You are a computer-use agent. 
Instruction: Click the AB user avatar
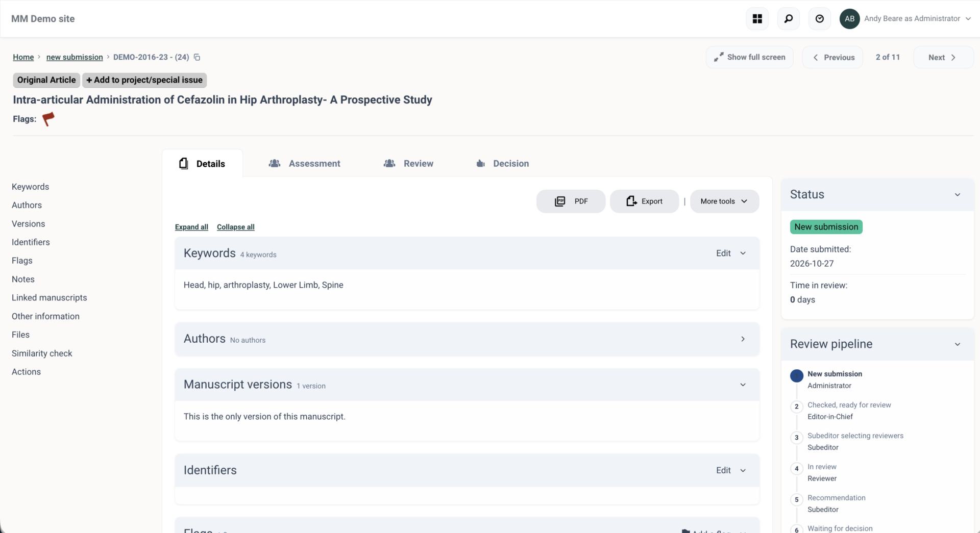pyautogui.click(x=849, y=19)
